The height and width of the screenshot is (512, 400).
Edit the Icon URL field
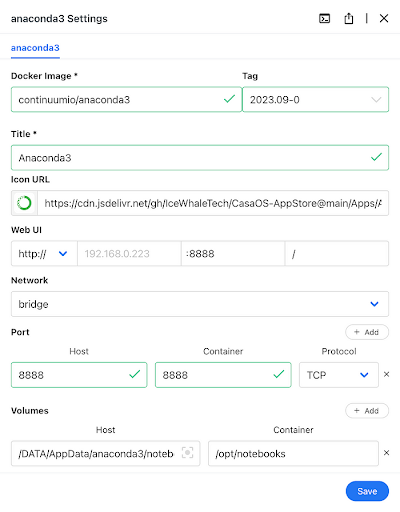pyautogui.click(x=213, y=203)
